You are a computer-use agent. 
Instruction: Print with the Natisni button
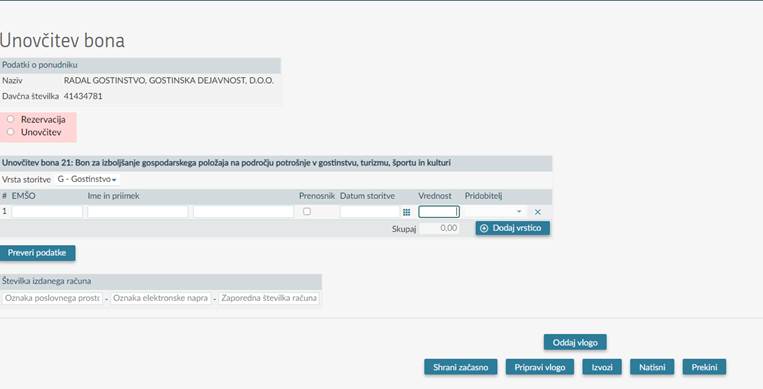652,367
